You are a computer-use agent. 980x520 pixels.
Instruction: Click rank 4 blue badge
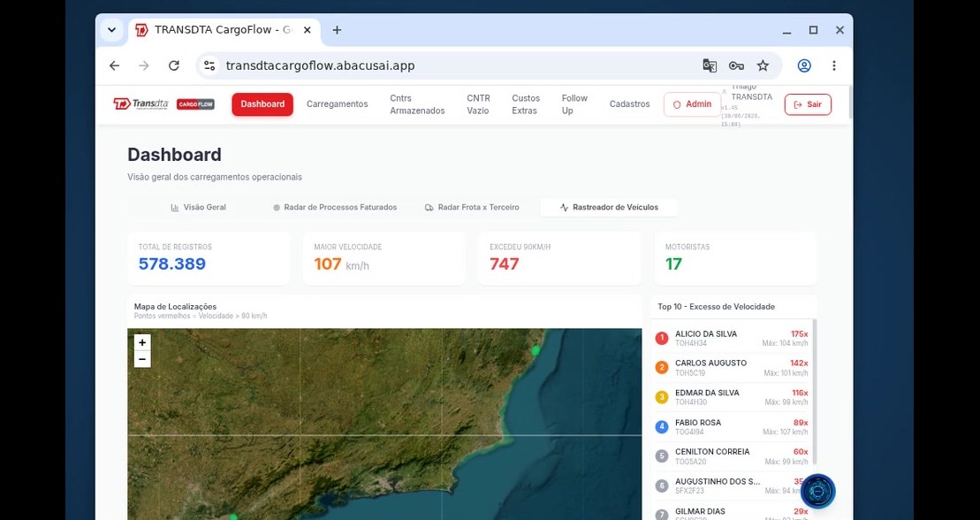(x=661, y=427)
